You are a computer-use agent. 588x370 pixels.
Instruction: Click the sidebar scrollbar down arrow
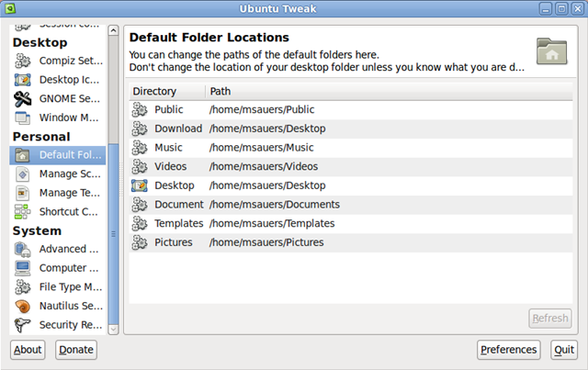(x=113, y=330)
